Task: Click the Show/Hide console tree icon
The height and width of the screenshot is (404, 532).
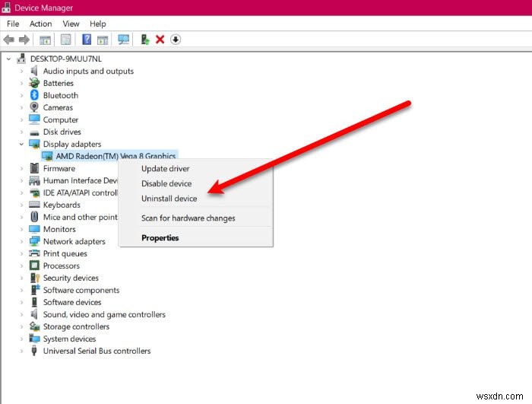Action: click(x=45, y=40)
